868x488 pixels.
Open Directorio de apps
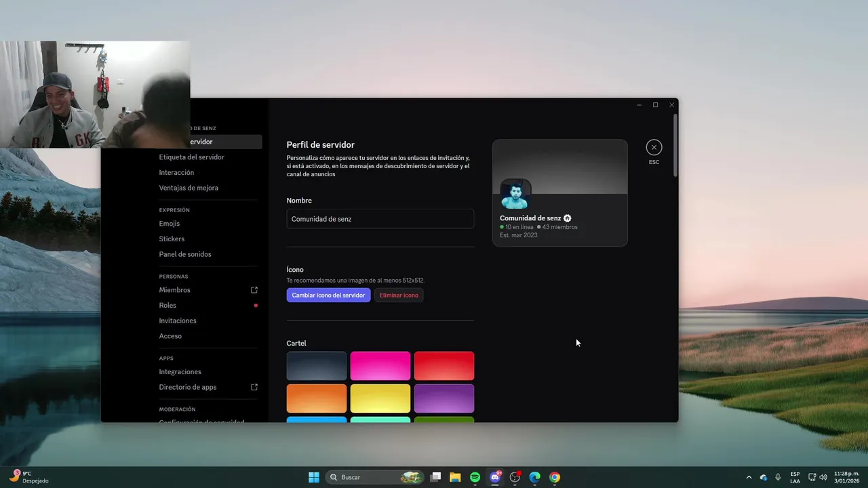point(188,388)
